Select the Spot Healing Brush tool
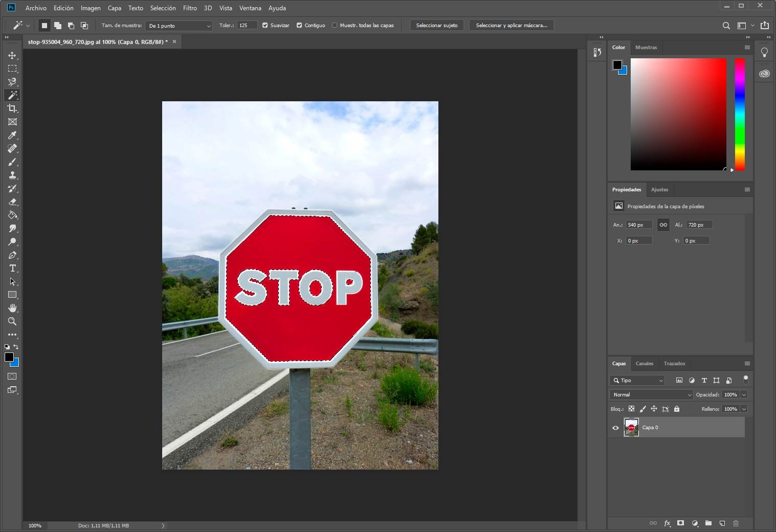Viewport: 776px width, 532px height. pyautogui.click(x=12, y=148)
